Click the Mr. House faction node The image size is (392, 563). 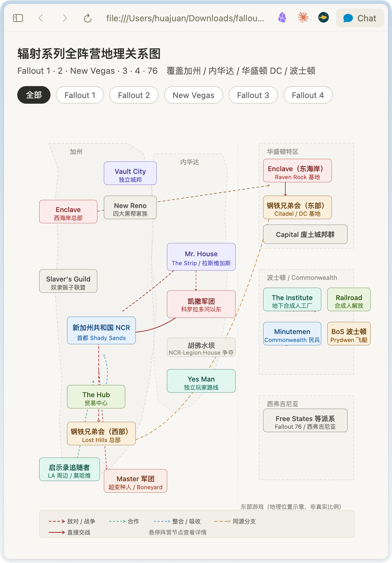pyautogui.click(x=201, y=257)
